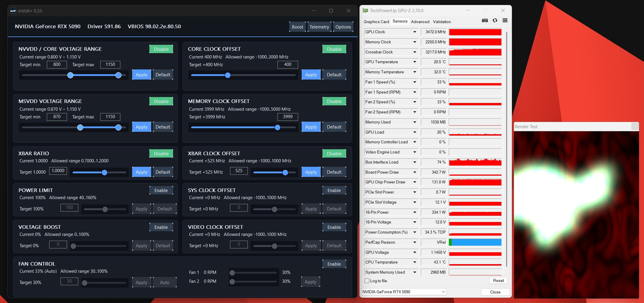The height and width of the screenshot is (303, 644).
Task: Reset MSVDD voltage range to default
Action: click(163, 127)
